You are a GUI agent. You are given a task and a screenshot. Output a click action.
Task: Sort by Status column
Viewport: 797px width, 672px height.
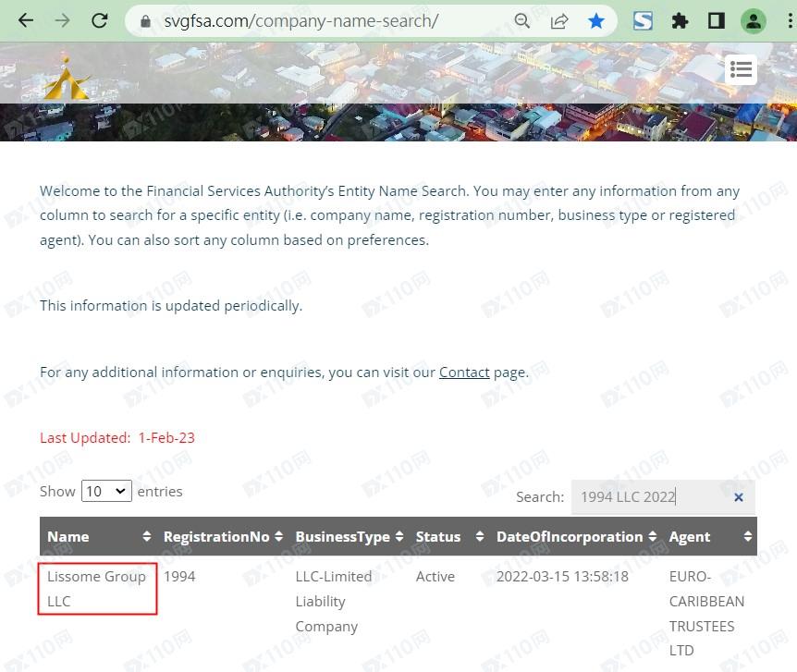pyautogui.click(x=448, y=536)
